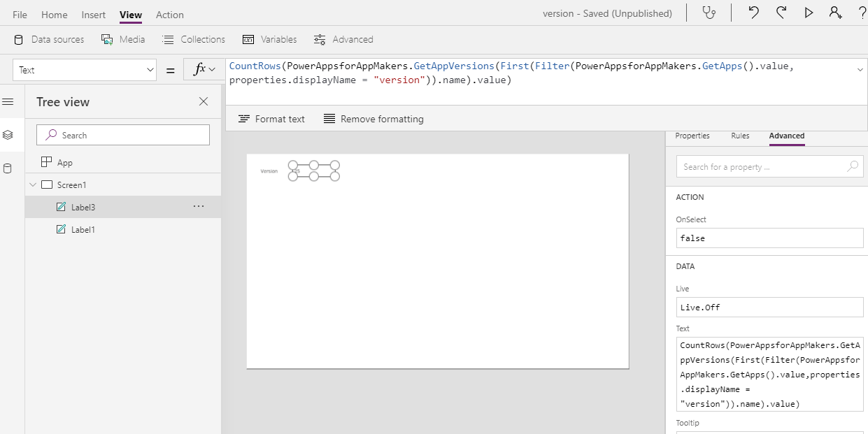
Task: Open Variables in the ribbon
Action: [x=270, y=39]
